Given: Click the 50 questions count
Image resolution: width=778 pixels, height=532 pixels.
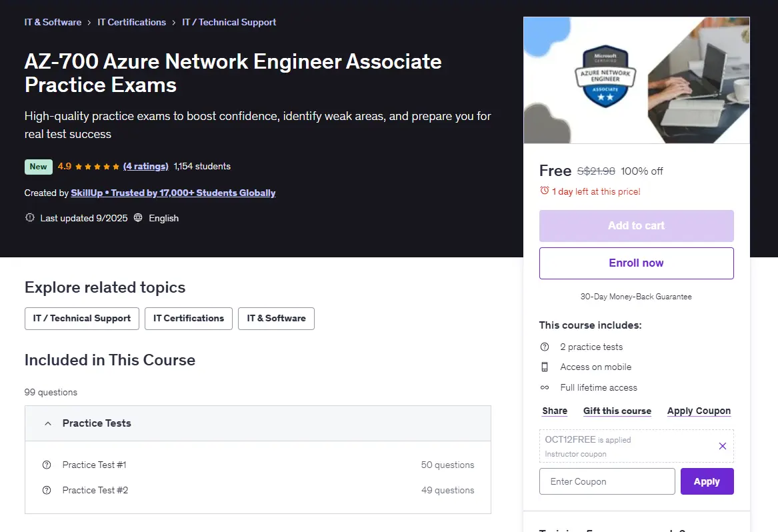Looking at the screenshot, I should (x=447, y=465).
